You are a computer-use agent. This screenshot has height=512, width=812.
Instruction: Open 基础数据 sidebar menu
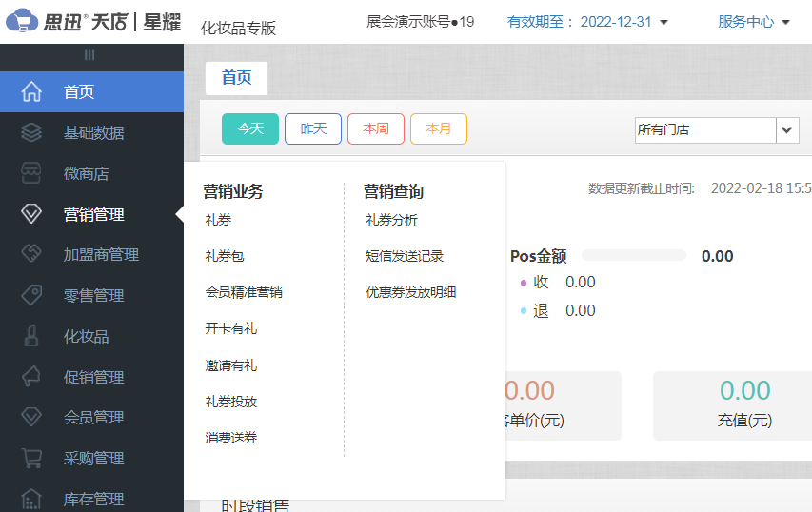coord(91,132)
